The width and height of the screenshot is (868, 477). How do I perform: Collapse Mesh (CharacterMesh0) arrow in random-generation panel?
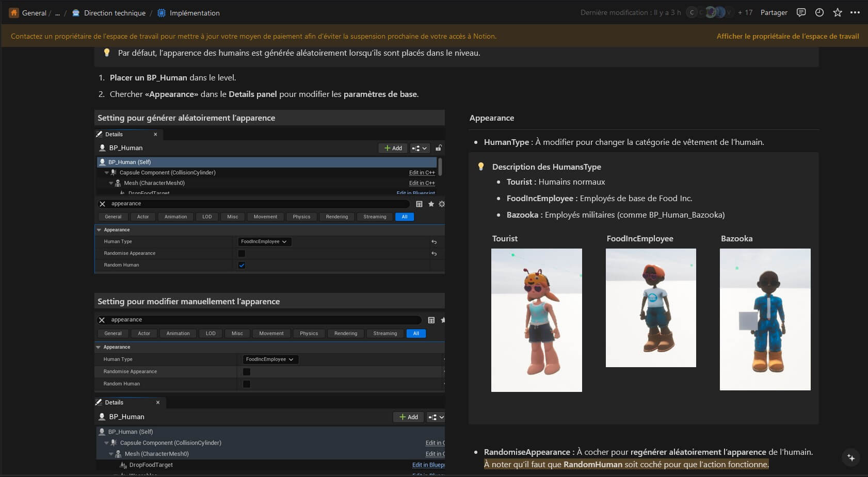click(111, 183)
